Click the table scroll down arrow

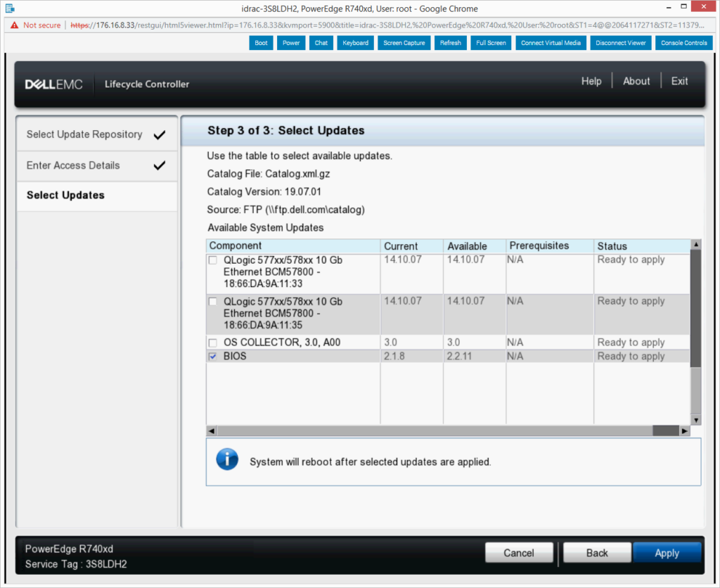pyautogui.click(x=696, y=420)
